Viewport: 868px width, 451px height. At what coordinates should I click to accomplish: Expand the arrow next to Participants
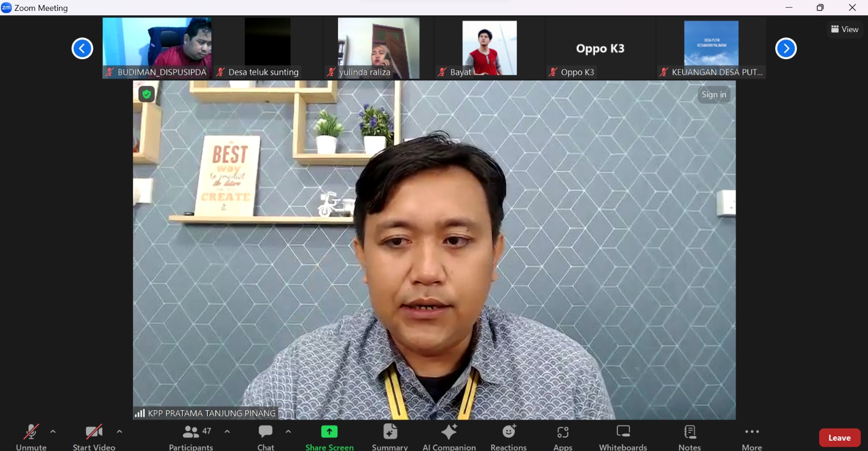[227, 432]
